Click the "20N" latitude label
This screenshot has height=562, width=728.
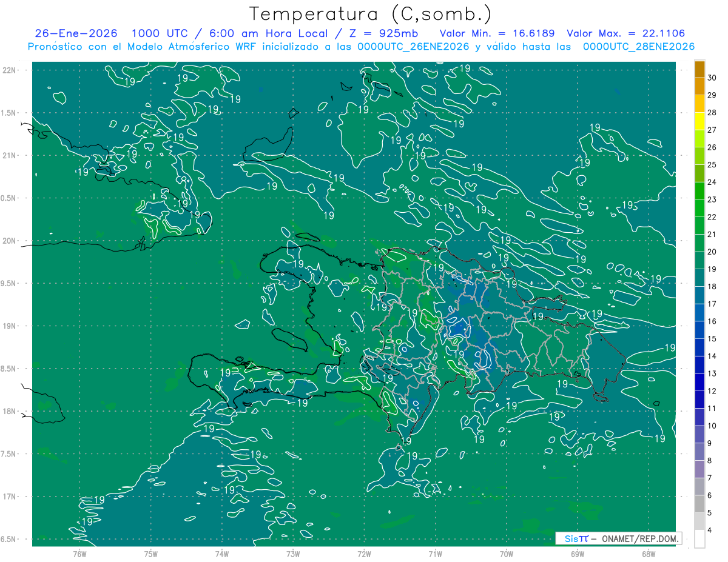point(10,241)
